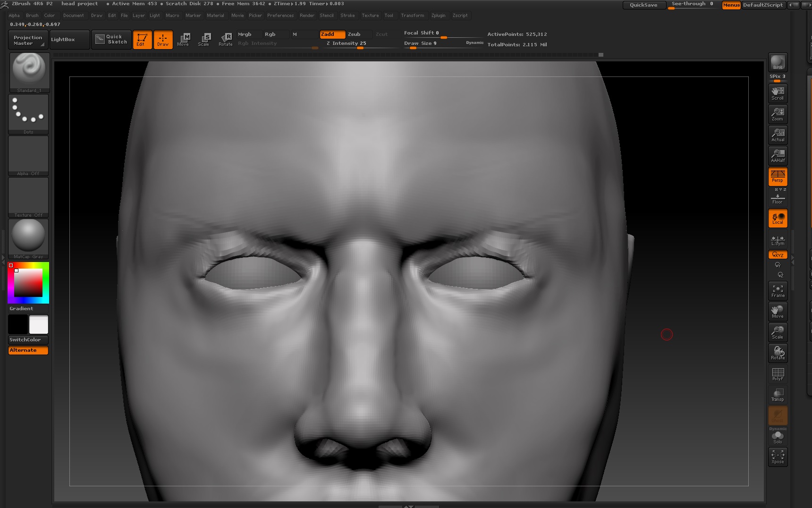
Task: Enable Floor grid display
Action: [778, 198]
